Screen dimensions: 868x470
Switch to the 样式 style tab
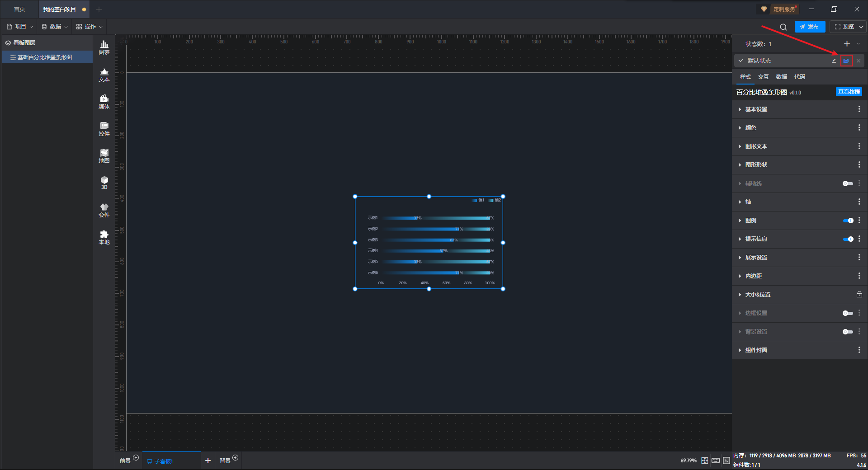click(x=745, y=77)
